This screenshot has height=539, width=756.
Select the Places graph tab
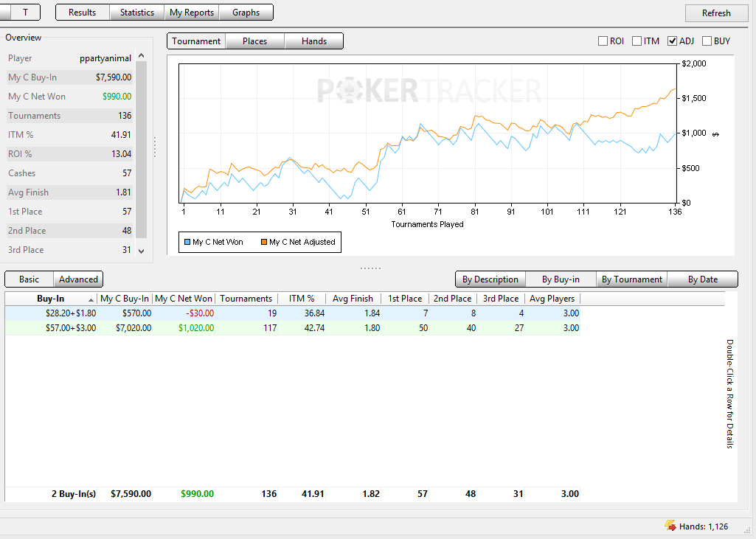click(254, 41)
